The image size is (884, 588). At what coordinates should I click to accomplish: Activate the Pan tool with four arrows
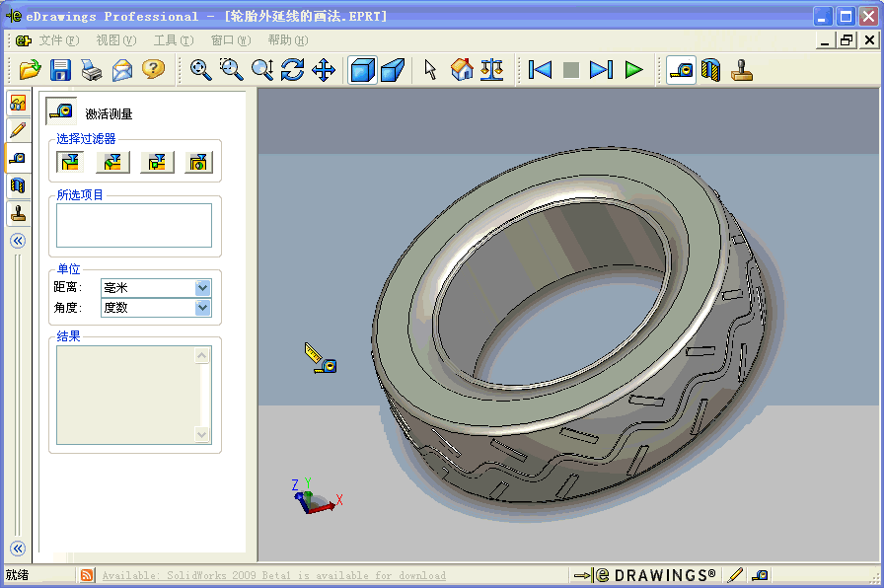pos(324,70)
